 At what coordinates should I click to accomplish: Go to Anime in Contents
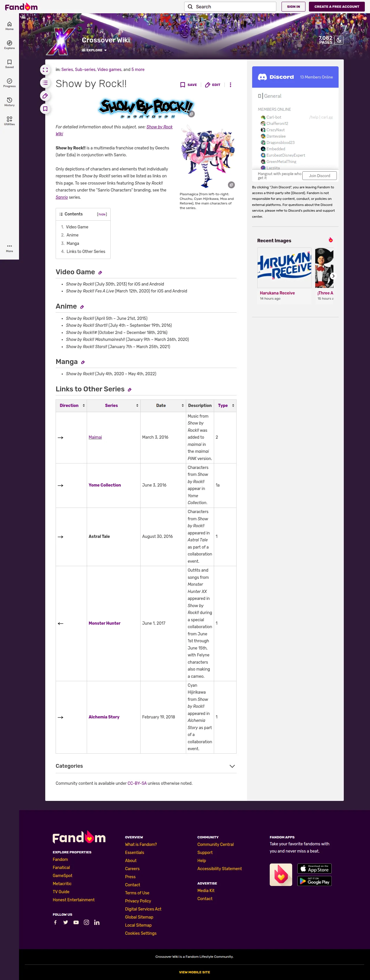(73, 235)
